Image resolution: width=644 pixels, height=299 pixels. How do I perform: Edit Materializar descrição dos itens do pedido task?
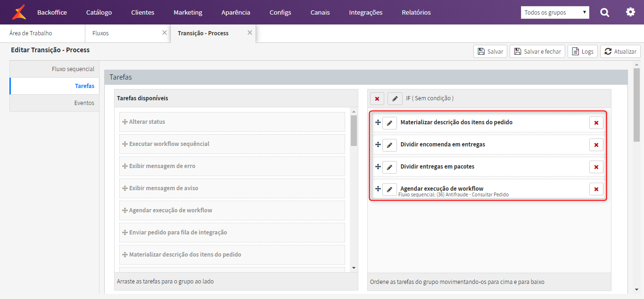click(x=389, y=122)
